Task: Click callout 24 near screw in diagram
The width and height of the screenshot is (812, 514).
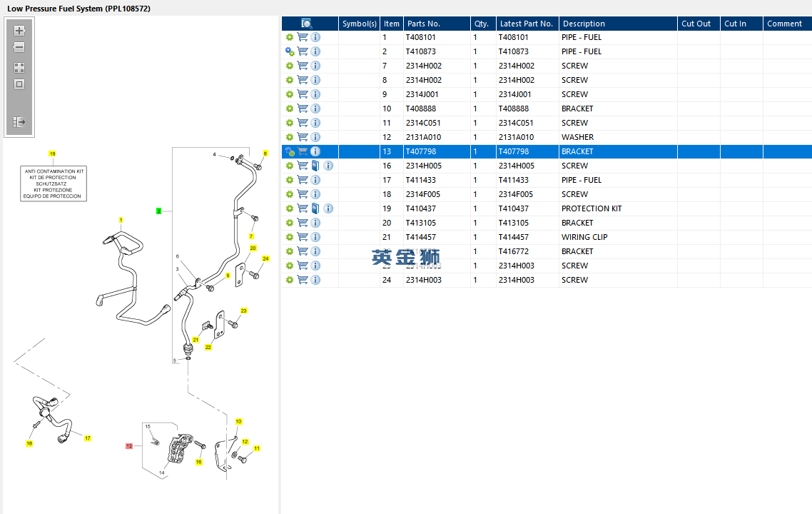Action: coord(265,258)
